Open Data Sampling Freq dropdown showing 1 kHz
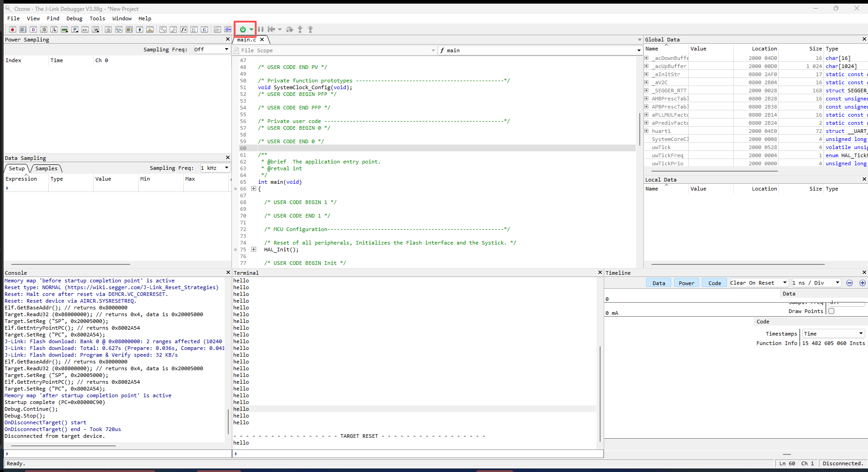The image size is (868, 472). click(215, 168)
